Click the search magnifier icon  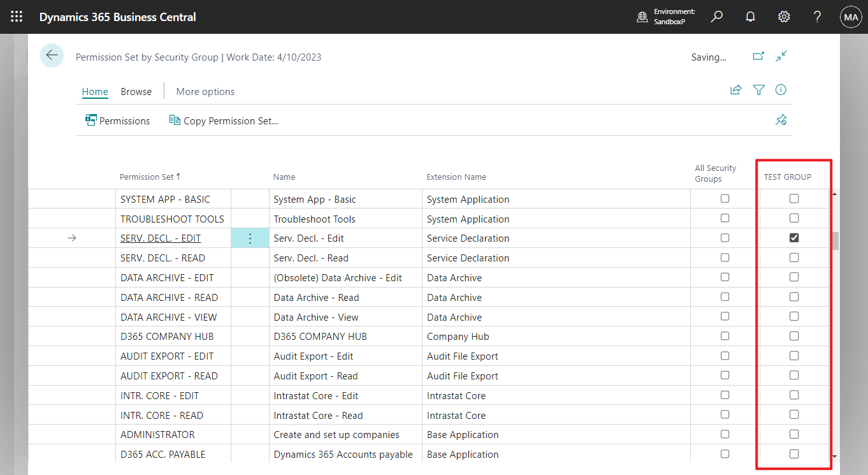click(717, 17)
